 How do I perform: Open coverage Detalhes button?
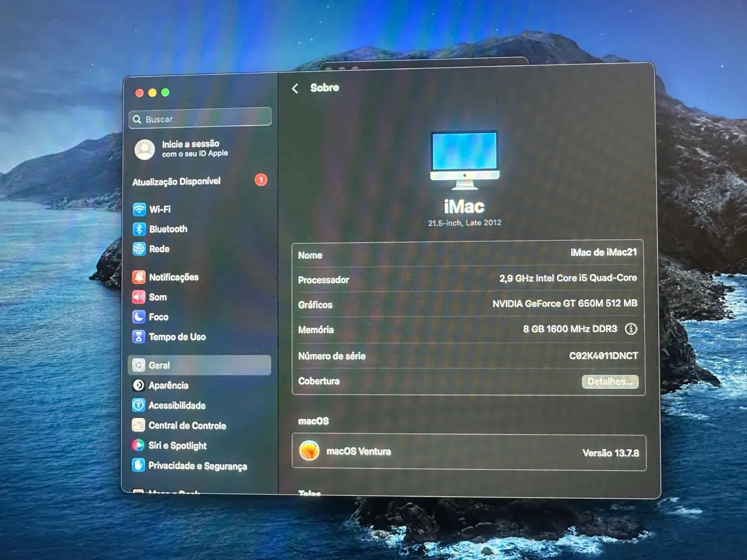pyautogui.click(x=610, y=381)
